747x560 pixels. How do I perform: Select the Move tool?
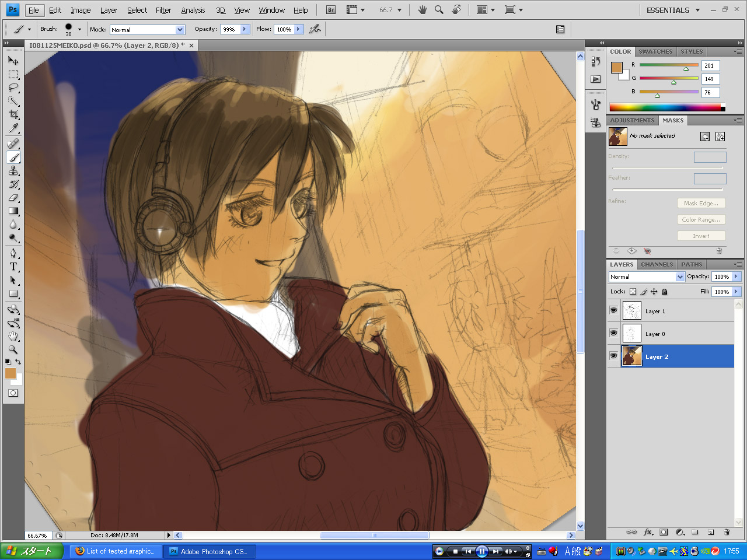tap(13, 60)
